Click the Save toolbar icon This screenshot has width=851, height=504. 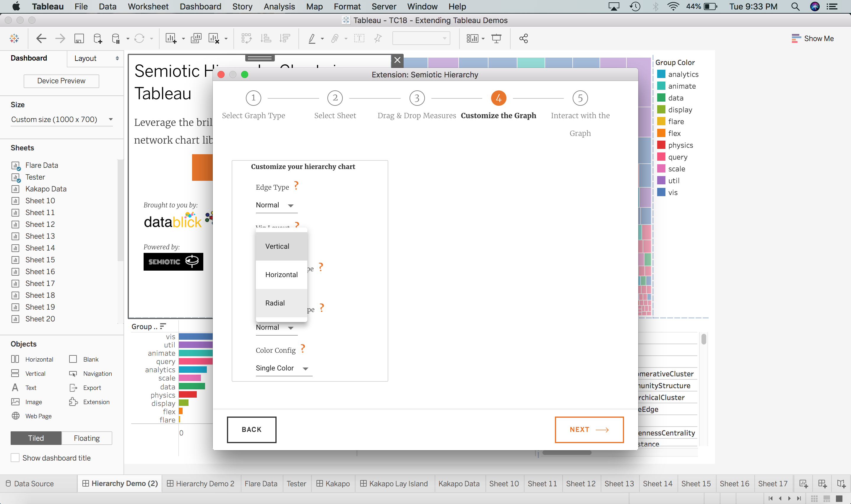point(79,38)
